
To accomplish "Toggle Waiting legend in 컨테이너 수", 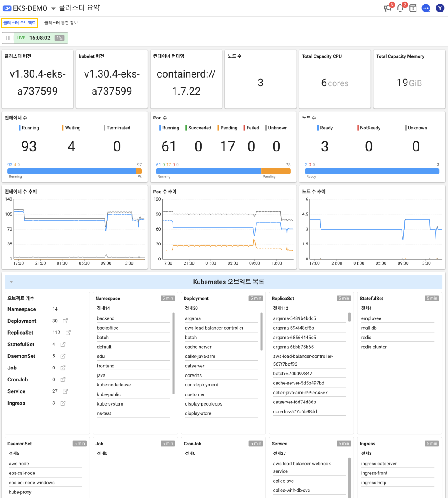I will [71, 128].
